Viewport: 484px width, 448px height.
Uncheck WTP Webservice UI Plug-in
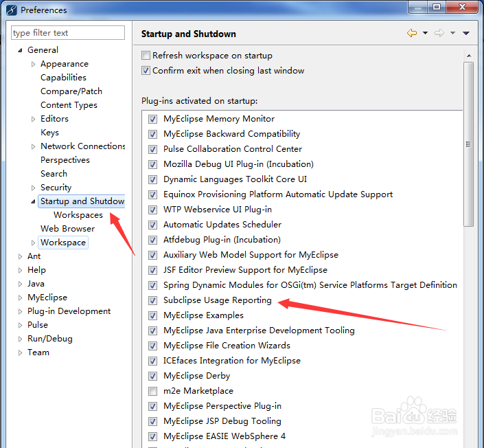click(x=152, y=210)
